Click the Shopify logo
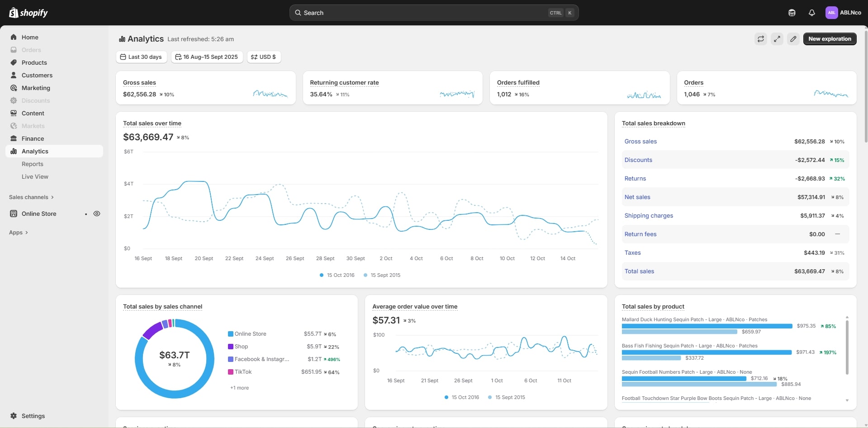Screen dimensions: 868x428 (x=28, y=13)
